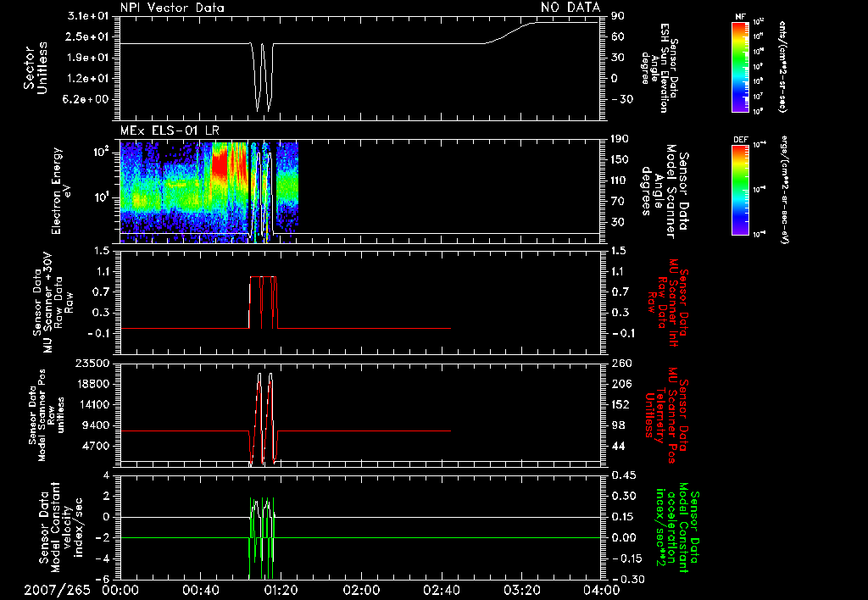Click the 10² Electron Energy tick label
Image resolution: width=868 pixels, height=600 pixels.
coord(101,151)
